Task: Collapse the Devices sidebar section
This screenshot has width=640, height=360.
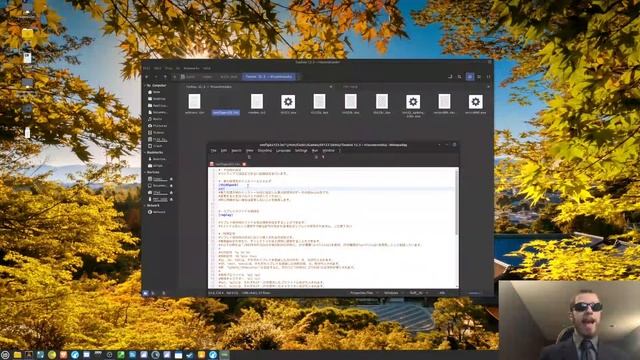Action: pyautogui.click(x=145, y=172)
